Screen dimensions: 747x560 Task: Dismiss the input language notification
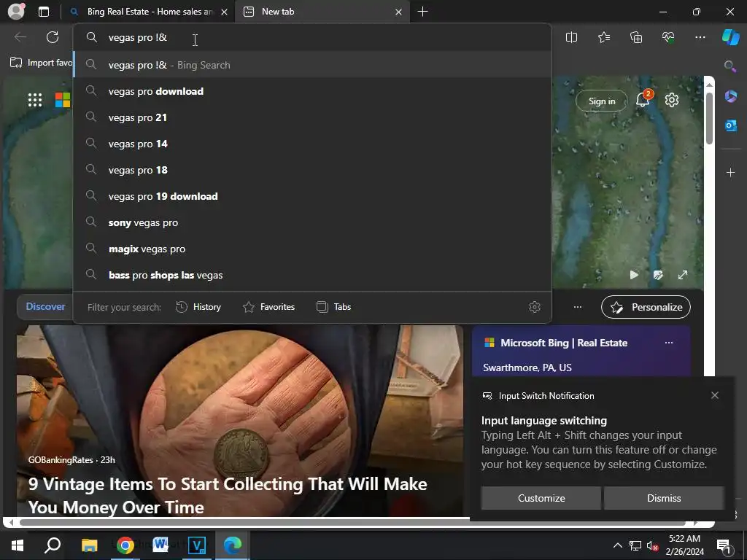(664, 498)
